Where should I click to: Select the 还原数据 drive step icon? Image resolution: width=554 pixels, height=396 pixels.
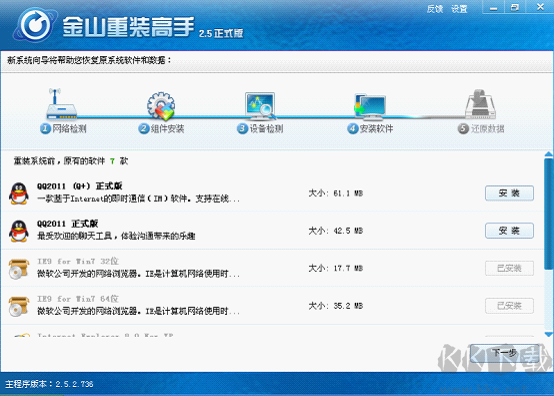tap(481, 104)
